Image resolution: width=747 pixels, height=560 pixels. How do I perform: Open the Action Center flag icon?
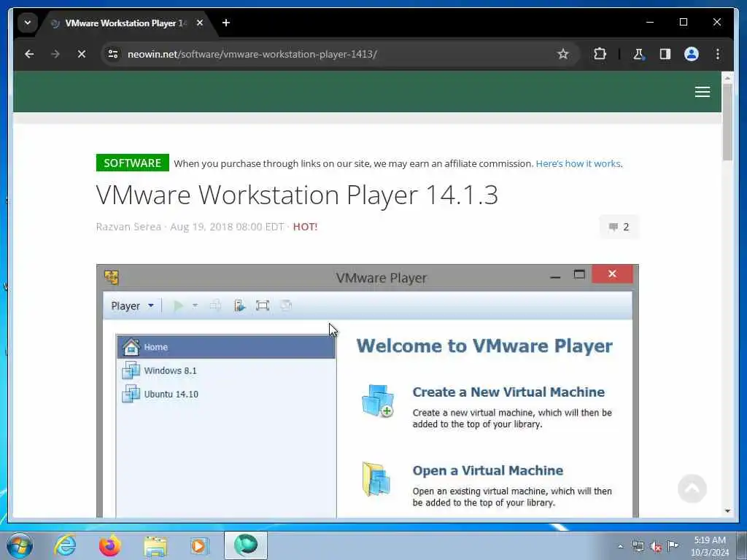coord(673,545)
